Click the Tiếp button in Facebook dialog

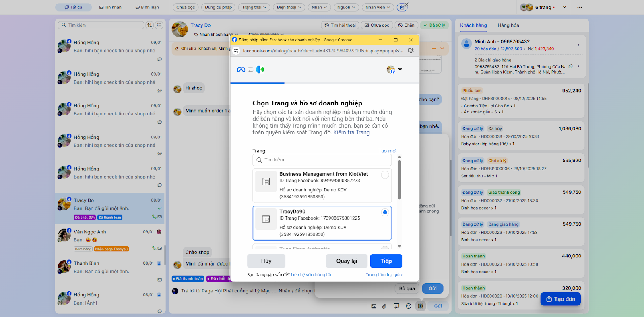click(x=386, y=261)
